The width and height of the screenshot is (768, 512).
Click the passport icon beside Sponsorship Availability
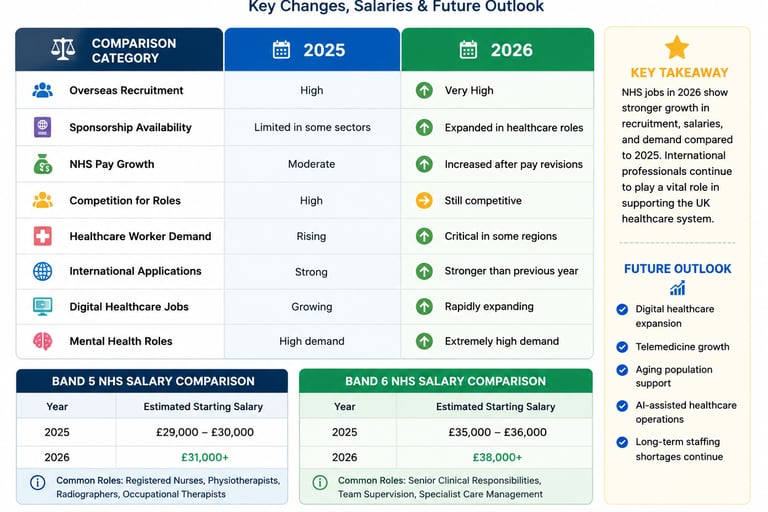tap(43, 127)
